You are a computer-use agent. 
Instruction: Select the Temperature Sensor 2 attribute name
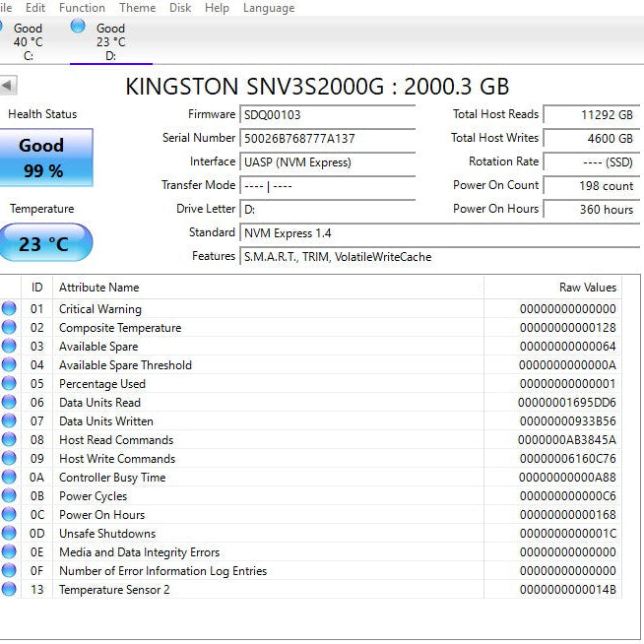point(114,590)
